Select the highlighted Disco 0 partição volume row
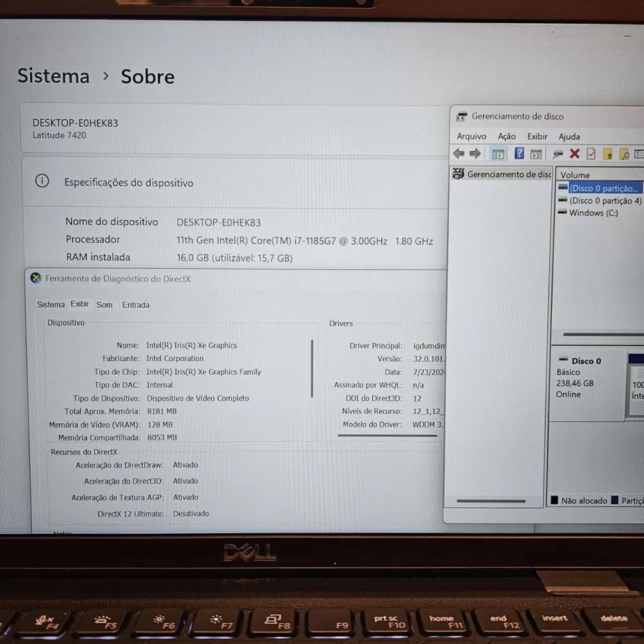The height and width of the screenshot is (644, 644). click(600, 188)
